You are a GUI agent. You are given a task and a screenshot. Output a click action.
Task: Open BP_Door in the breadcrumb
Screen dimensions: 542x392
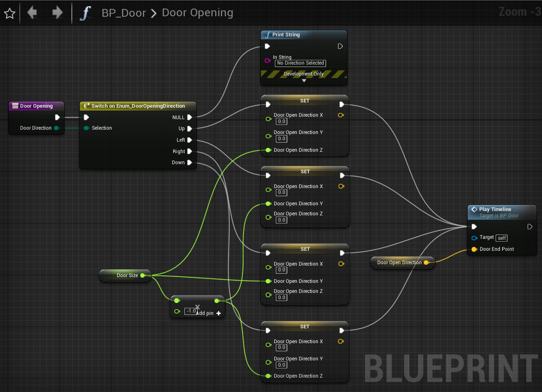click(124, 13)
